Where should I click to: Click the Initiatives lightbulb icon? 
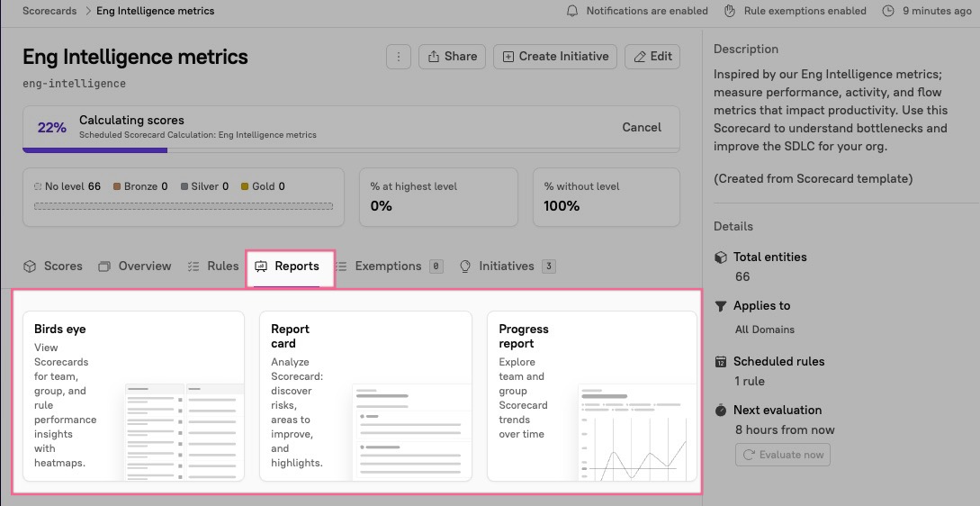click(465, 267)
